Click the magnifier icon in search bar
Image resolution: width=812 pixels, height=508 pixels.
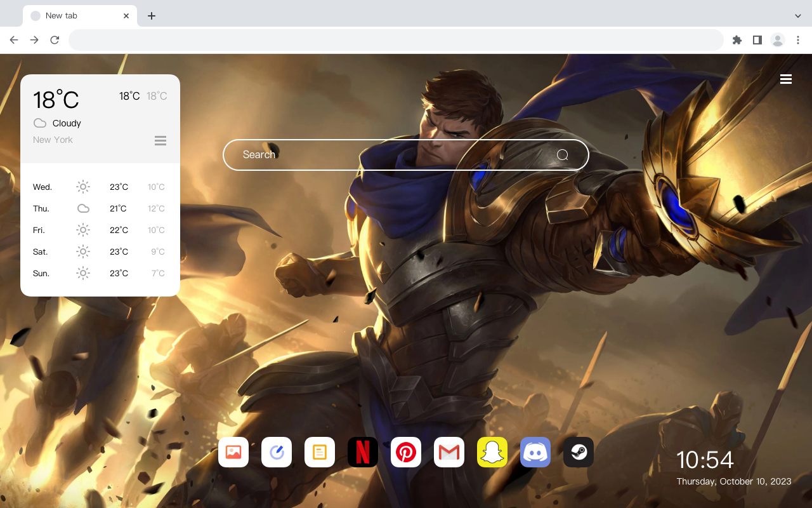click(563, 155)
